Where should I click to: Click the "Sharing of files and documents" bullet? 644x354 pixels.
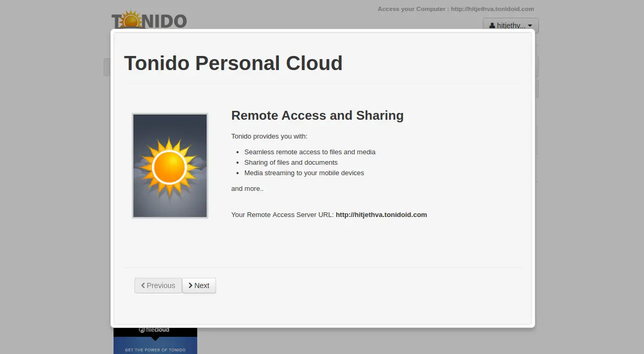pyautogui.click(x=291, y=163)
